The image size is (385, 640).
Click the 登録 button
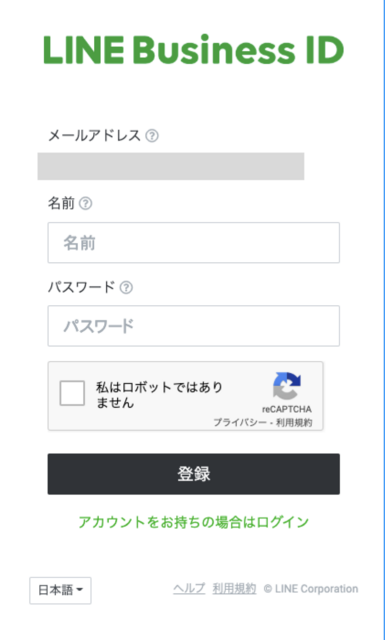tap(194, 474)
